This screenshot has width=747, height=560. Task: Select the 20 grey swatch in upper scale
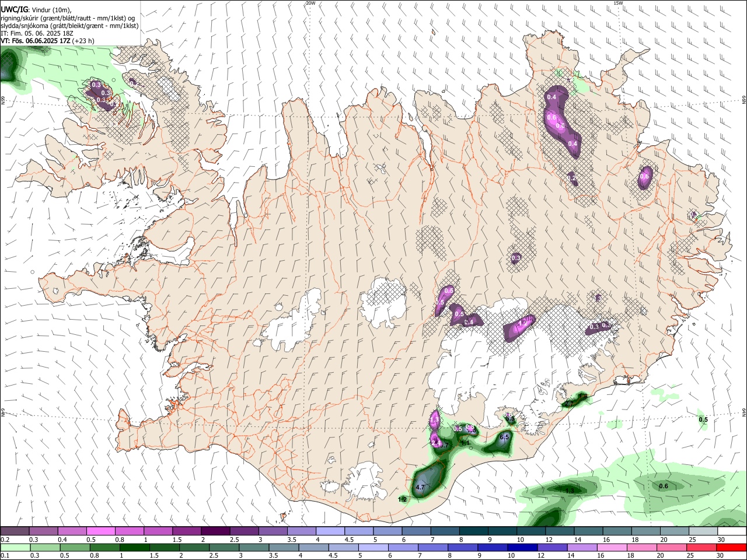pyautogui.click(x=674, y=531)
